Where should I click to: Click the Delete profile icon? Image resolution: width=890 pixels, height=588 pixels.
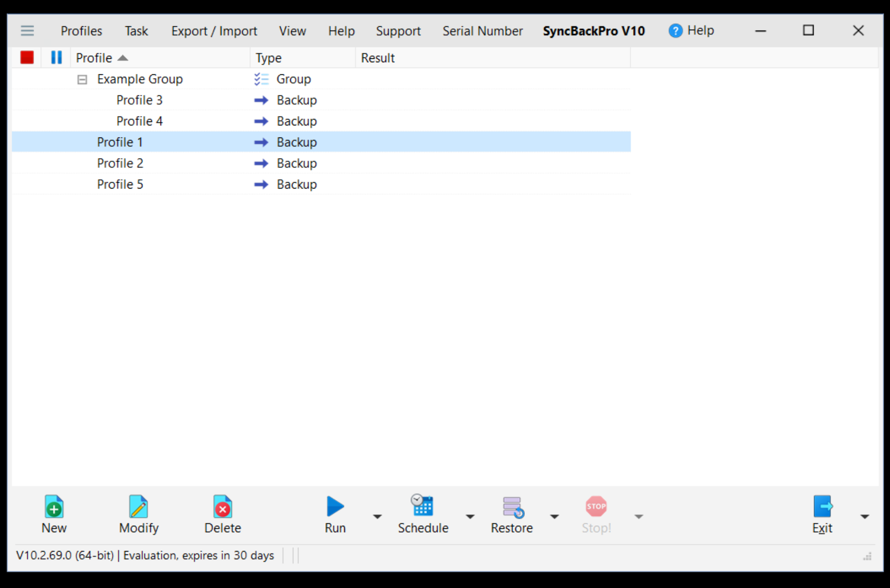point(223,506)
